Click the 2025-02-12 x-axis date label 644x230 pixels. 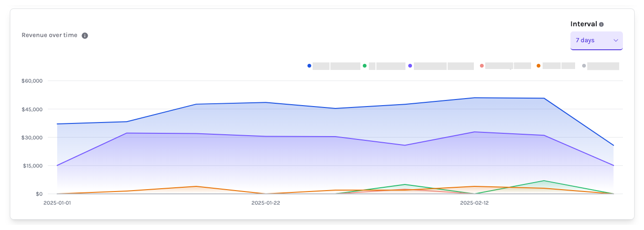click(x=474, y=203)
